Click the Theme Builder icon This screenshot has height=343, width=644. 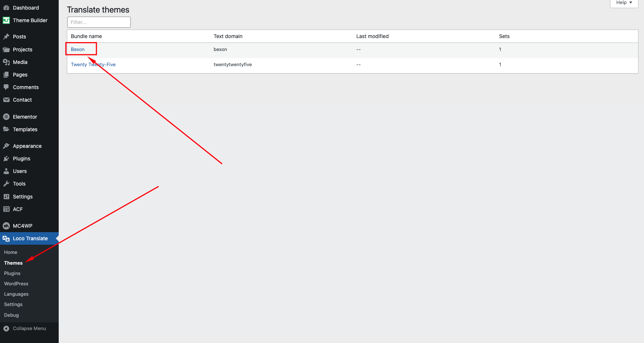[6, 20]
